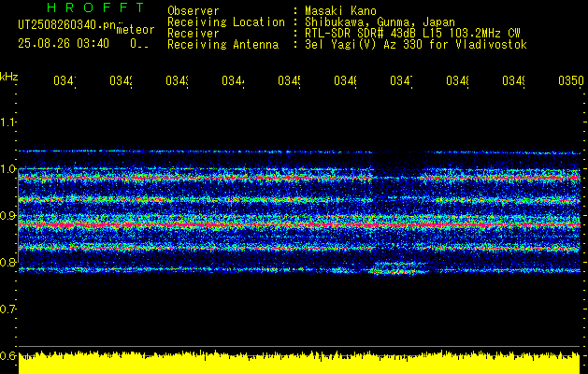Click the 0348 time marker
Screen dimensions: 588x374
click(x=457, y=80)
